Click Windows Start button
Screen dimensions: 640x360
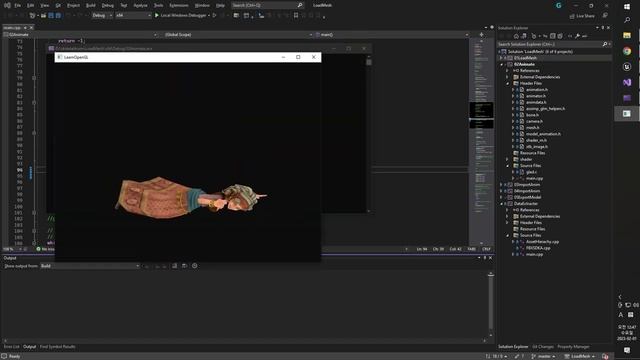click(627, 7)
